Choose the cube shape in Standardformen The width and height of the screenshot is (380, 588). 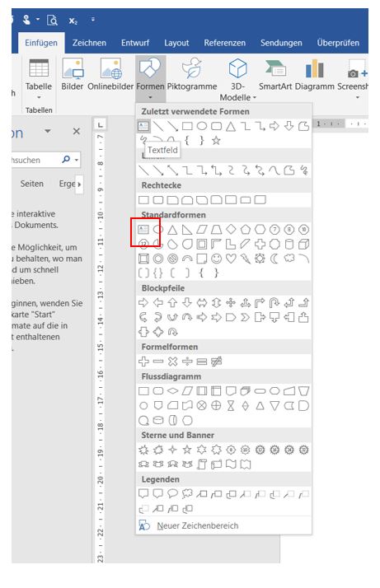[303, 245]
